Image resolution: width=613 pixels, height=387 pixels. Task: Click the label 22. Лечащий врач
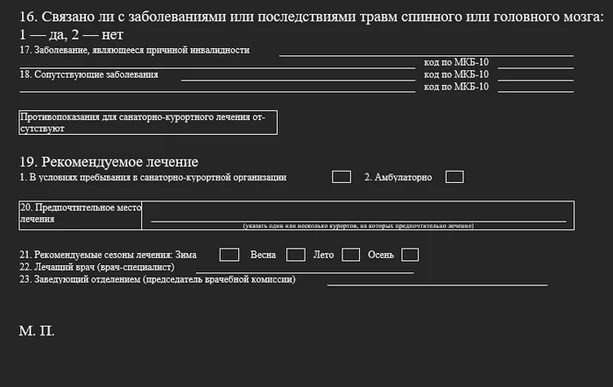coord(97,267)
